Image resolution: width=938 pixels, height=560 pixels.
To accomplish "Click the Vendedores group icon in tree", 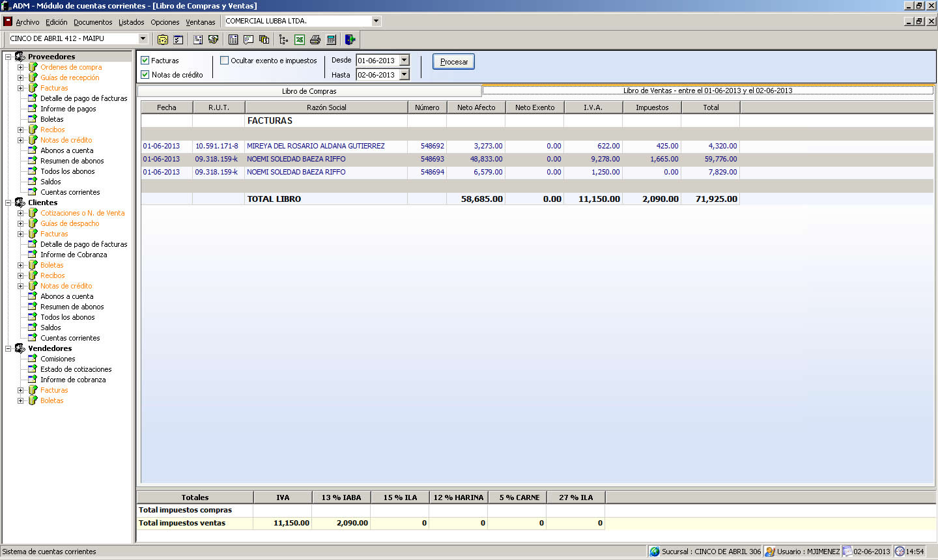I will 20,348.
